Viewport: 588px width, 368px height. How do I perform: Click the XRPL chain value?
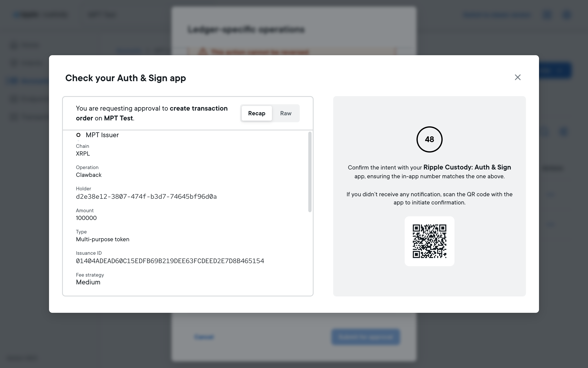click(83, 154)
